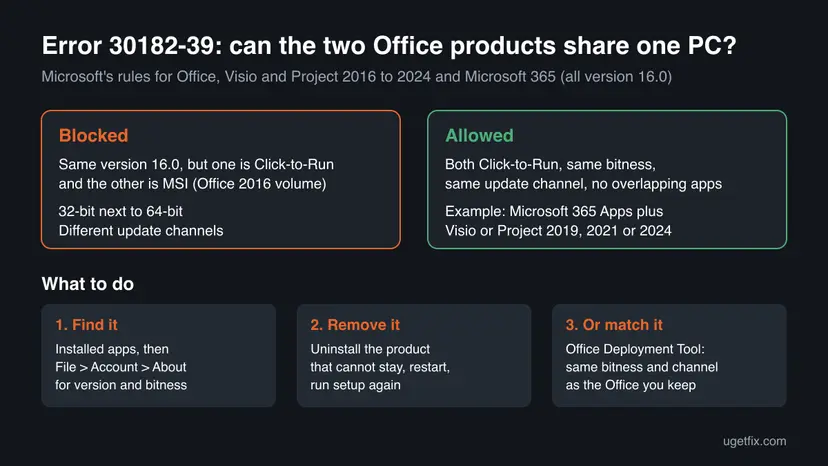Click the text 'Installed apps, then'
The width and height of the screenshot is (828, 466).
(x=112, y=349)
